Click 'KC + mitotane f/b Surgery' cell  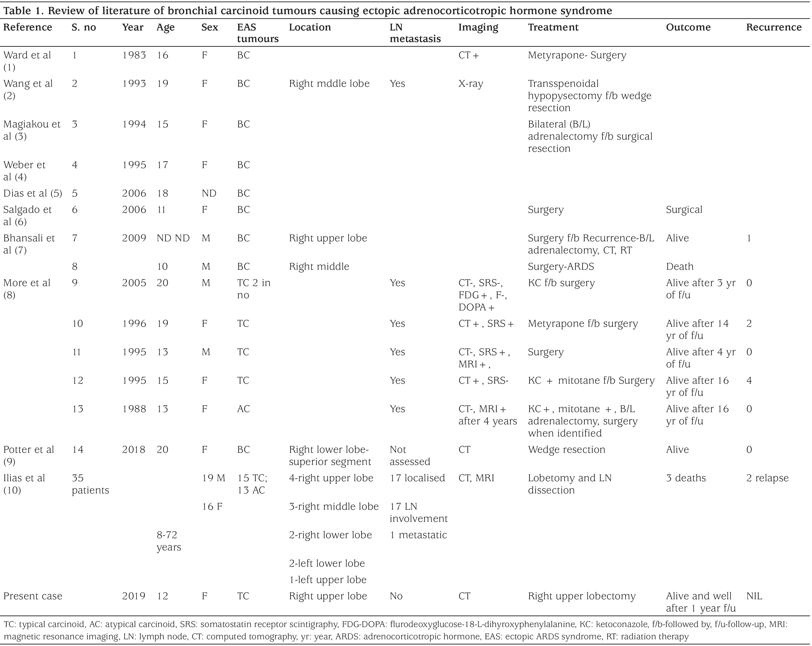click(591, 381)
